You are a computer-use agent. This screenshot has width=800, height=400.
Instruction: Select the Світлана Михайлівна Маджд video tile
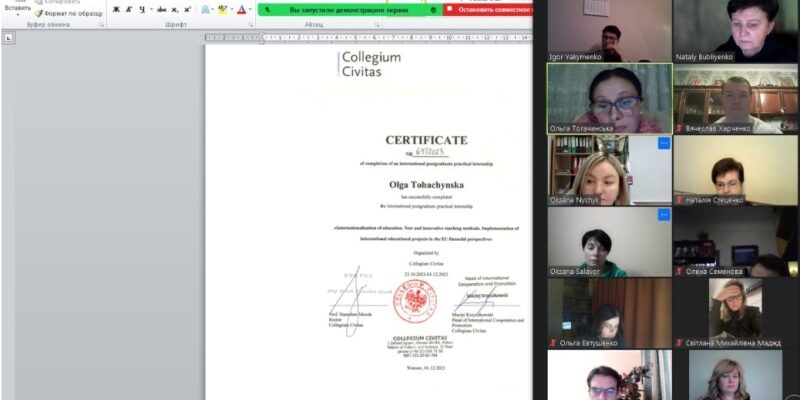coord(735,313)
